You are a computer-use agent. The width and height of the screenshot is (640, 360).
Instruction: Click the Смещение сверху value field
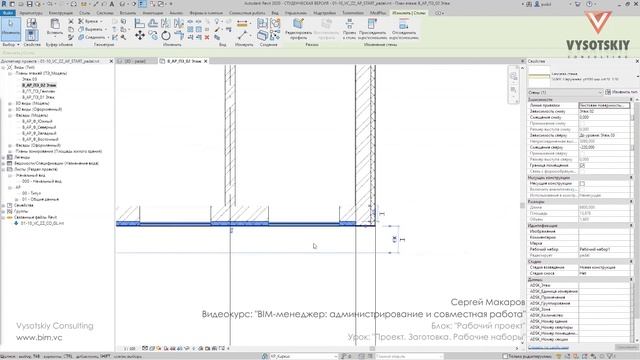tap(604, 147)
